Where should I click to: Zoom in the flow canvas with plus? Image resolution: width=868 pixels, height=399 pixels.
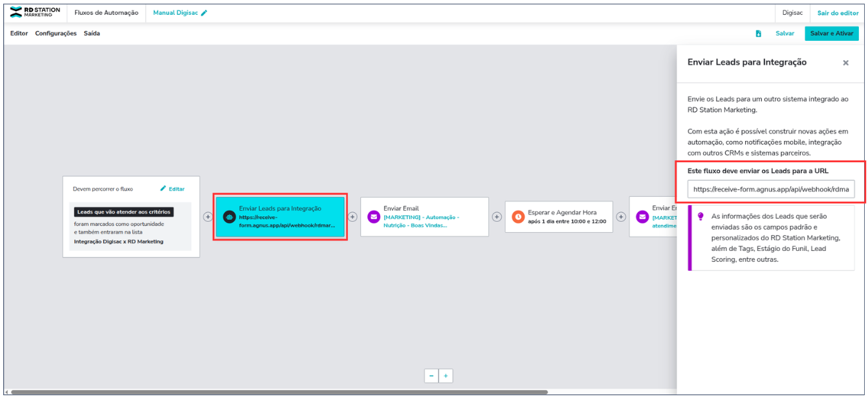coord(446,376)
